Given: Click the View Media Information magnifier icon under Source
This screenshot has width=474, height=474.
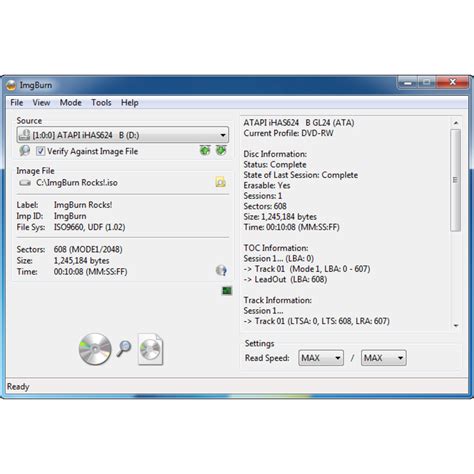Looking at the screenshot, I should [24, 151].
